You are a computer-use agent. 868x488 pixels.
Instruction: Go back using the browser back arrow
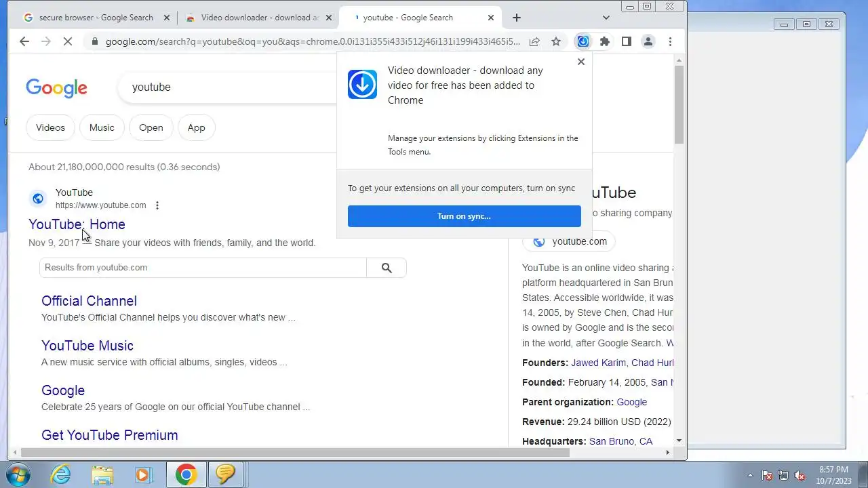pyautogui.click(x=24, y=41)
